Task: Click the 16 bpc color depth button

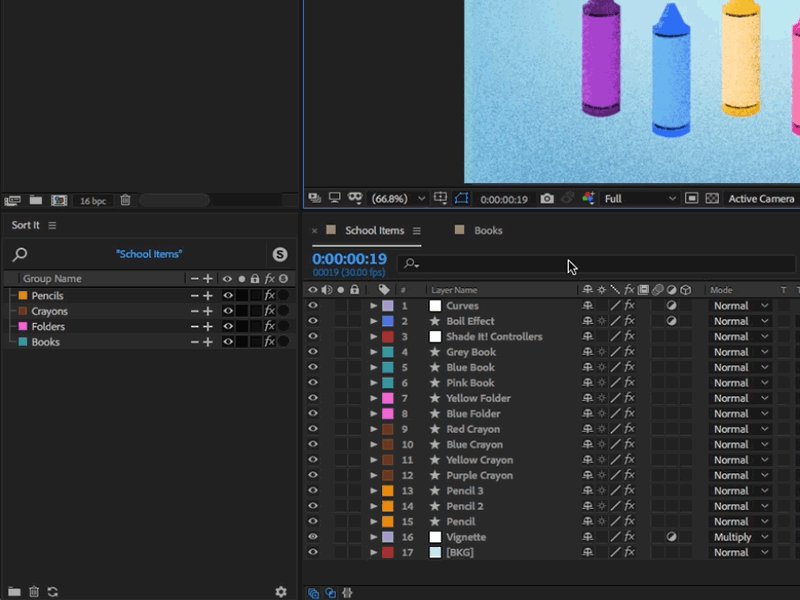Action: tap(93, 201)
